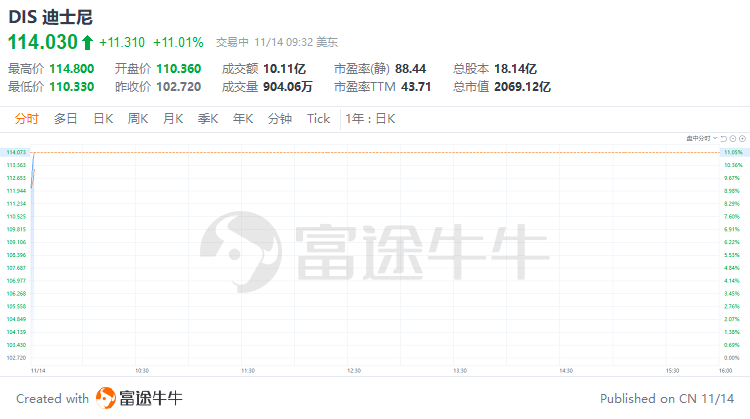Select the 分时 chart tab

click(27, 119)
